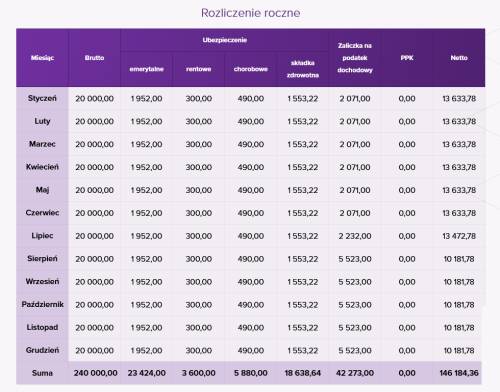The image size is (500, 392).
Task: Click Maj składka zdrowotna '1 553,22'
Action: [303, 190]
